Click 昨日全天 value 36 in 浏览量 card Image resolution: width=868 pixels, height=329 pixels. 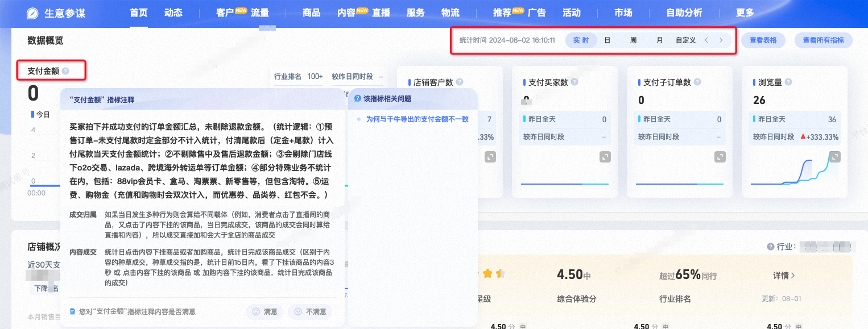click(832, 119)
